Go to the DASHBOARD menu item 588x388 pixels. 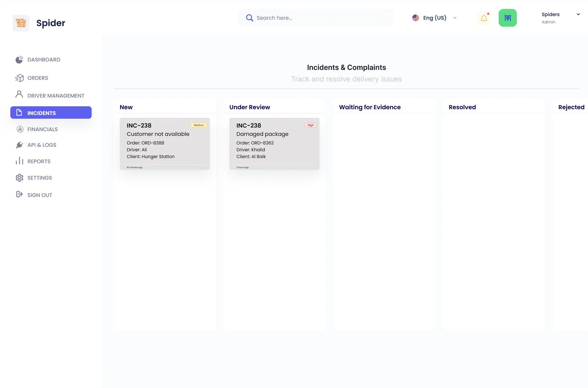[x=44, y=60]
